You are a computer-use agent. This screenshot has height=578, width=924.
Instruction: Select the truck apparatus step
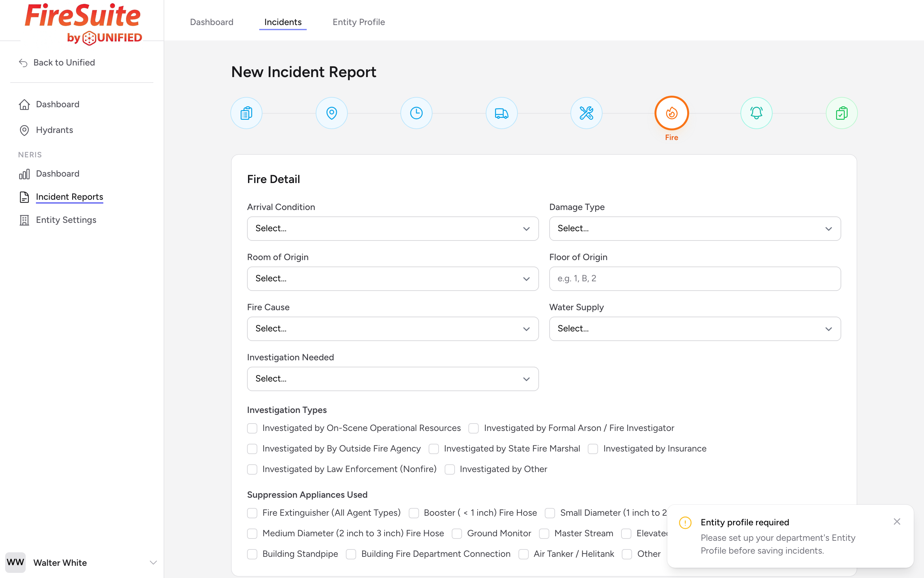(501, 113)
